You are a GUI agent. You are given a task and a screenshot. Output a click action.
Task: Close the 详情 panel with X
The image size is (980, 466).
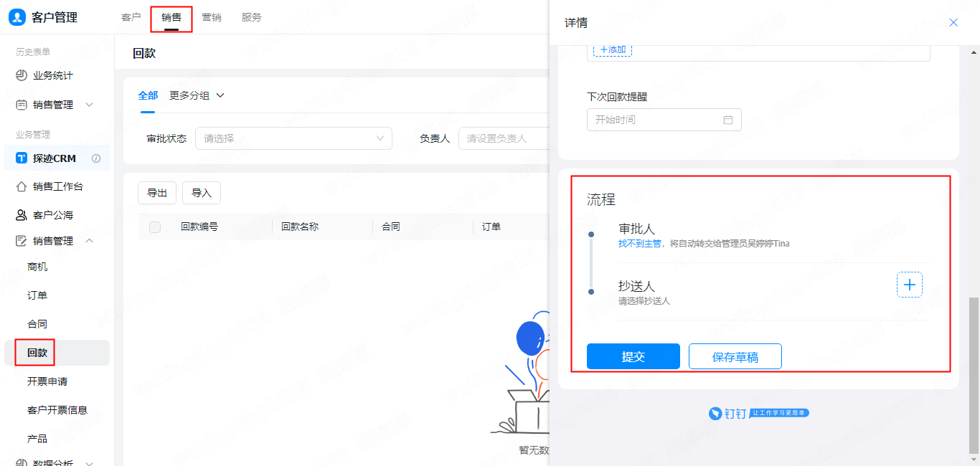(953, 23)
